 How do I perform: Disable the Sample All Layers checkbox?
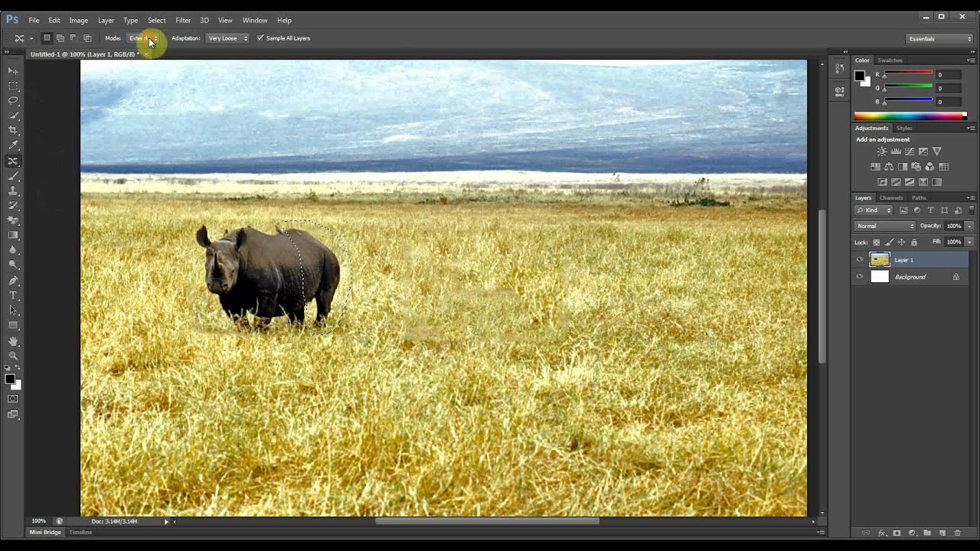[x=260, y=38]
